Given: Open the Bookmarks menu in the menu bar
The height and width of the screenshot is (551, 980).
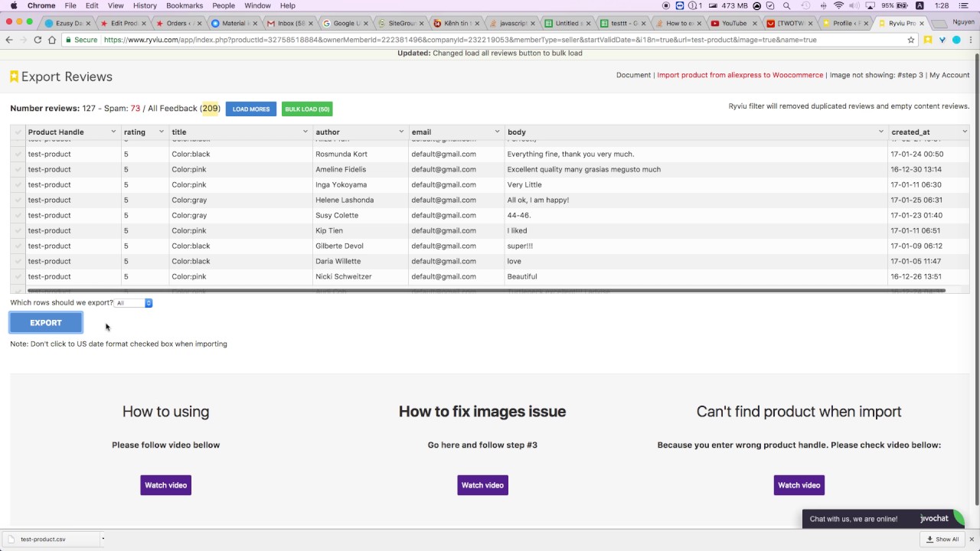Looking at the screenshot, I should (x=185, y=5).
